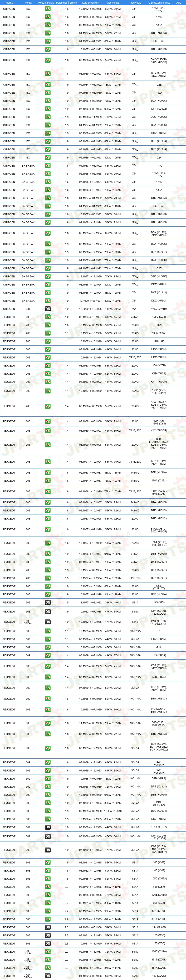The width and height of the screenshot is (186, 980).
Task: Select the '60kW / 82KM' power cell
Action: pyautogui.click(x=113, y=870)
